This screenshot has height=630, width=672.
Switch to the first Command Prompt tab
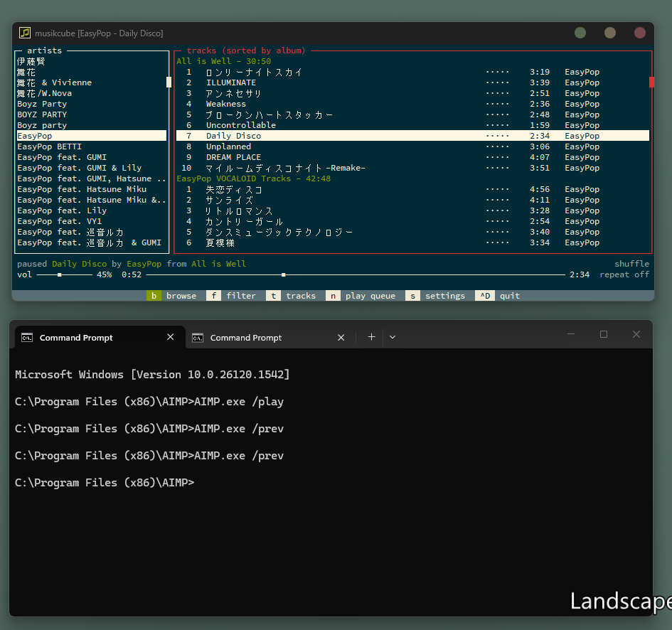[x=100, y=337]
